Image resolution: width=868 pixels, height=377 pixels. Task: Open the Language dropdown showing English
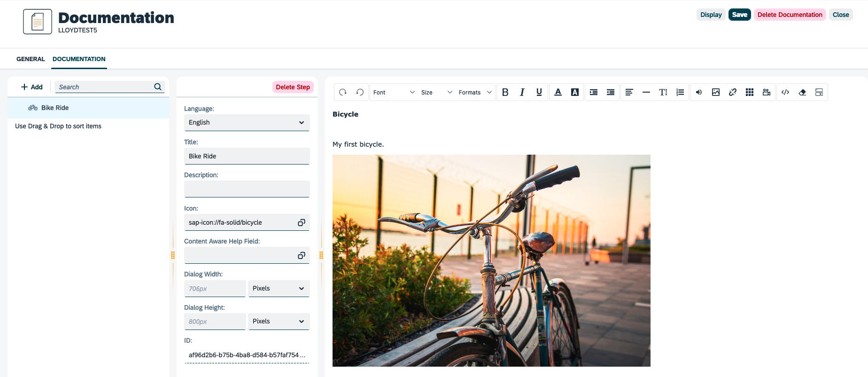click(x=247, y=122)
